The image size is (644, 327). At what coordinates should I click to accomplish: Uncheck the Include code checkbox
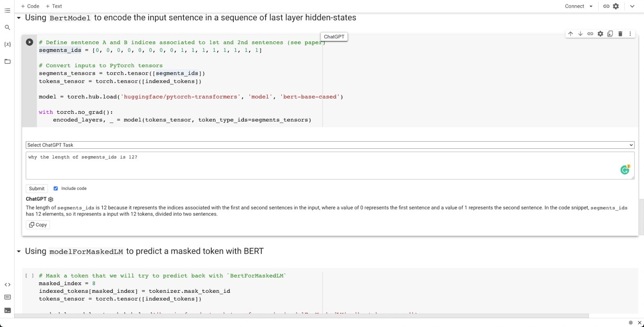(x=56, y=188)
